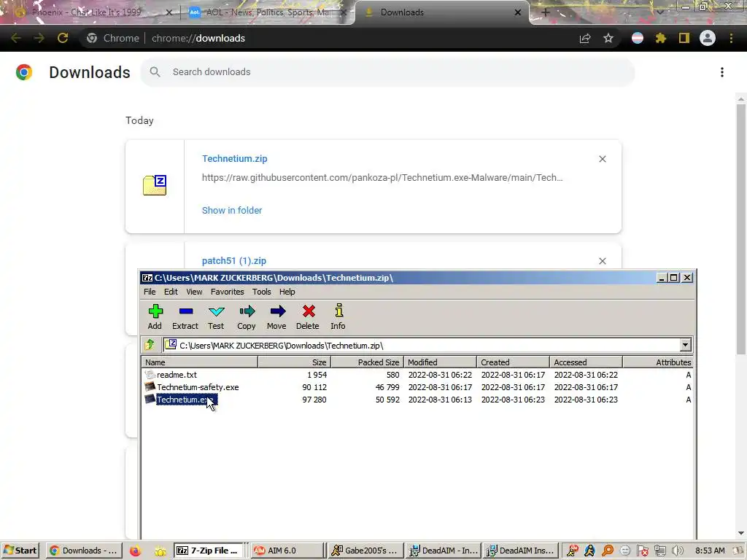This screenshot has height=560, width=747.
Task: Navigate back in Chrome
Action: [16, 38]
